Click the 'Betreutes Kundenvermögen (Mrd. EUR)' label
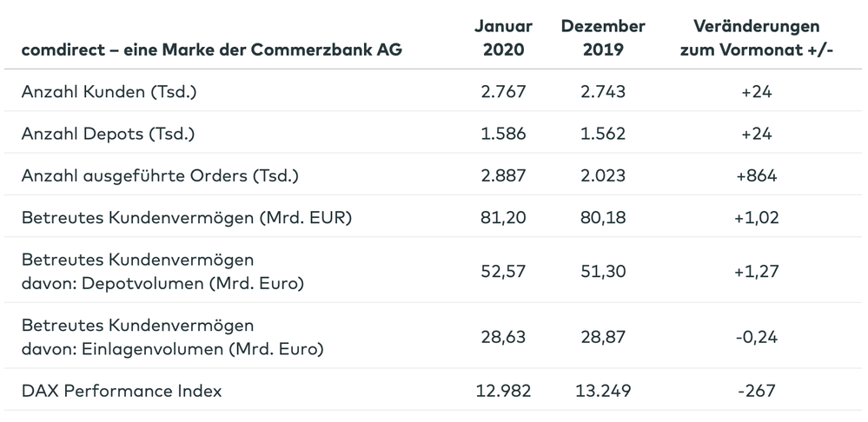This screenshot has height=422, width=868. [x=186, y=218]
